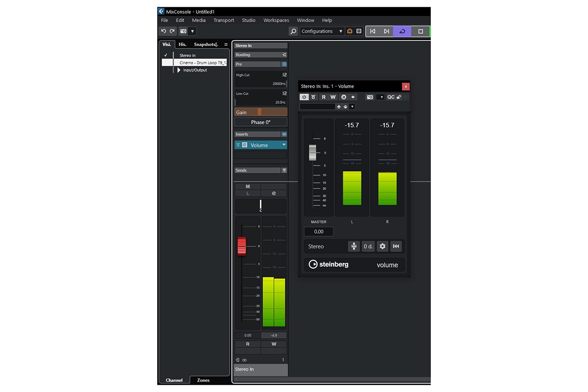Click the magnifier search icon beside Configurations
Image resolution: width=588 pixels, height=392 pixels.
293,31
